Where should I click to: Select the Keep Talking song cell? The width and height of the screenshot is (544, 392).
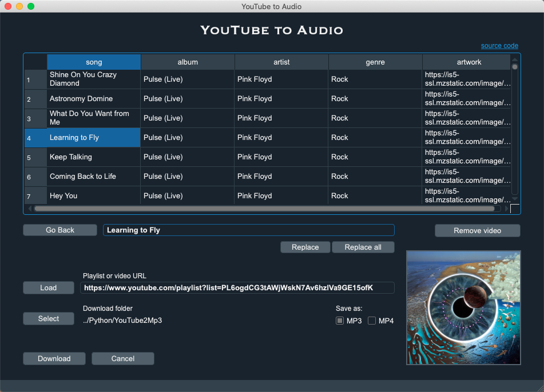tap(94, 157)
